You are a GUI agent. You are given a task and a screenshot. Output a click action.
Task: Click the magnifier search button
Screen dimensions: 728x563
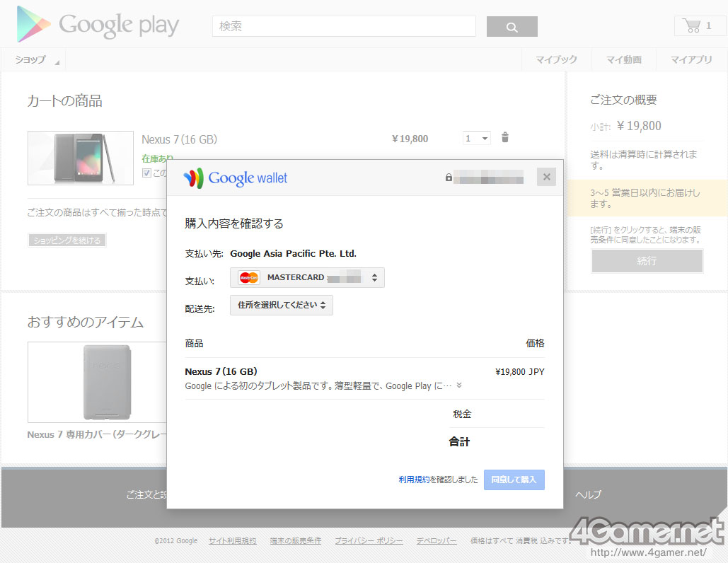[512, 26]
